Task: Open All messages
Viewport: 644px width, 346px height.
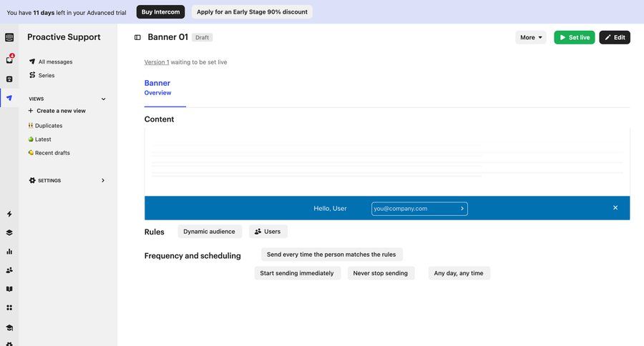Action: click(x=55, y=61)
